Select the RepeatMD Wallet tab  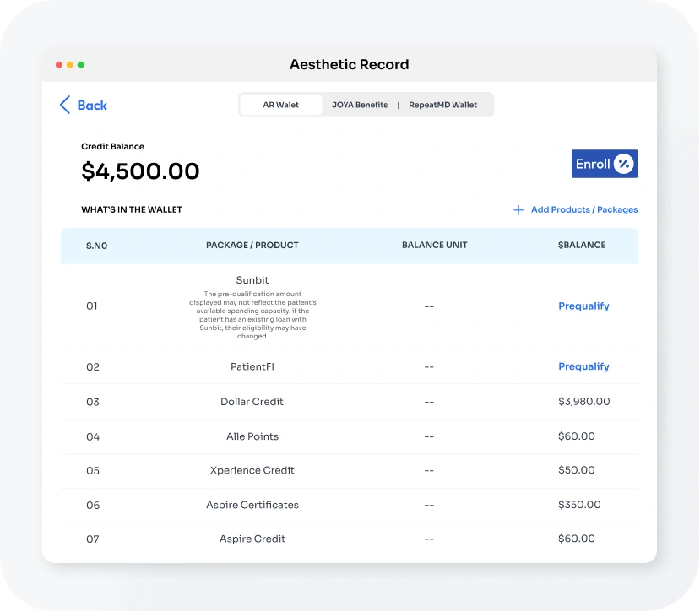pos(442,105)
